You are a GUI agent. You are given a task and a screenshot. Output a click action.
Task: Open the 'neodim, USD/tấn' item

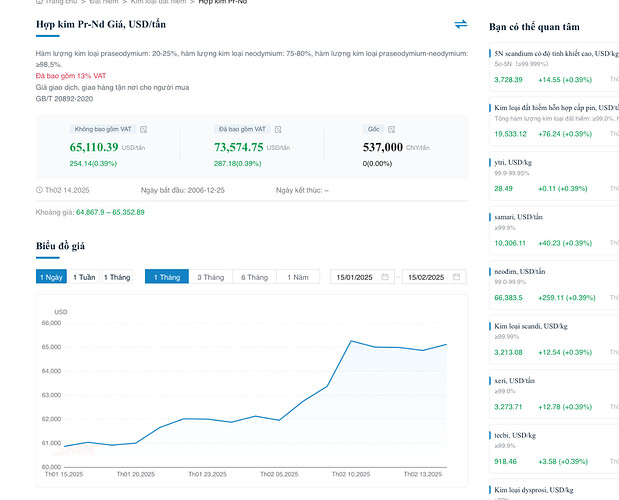520,271
